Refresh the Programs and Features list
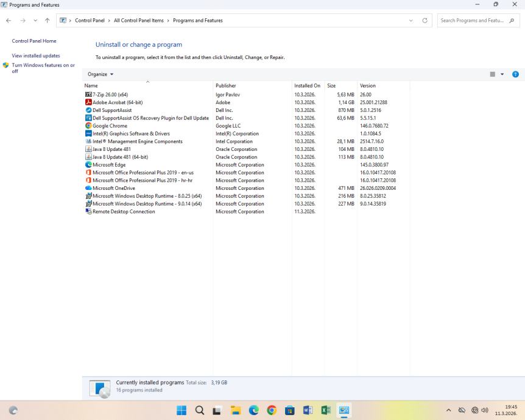 425,21
